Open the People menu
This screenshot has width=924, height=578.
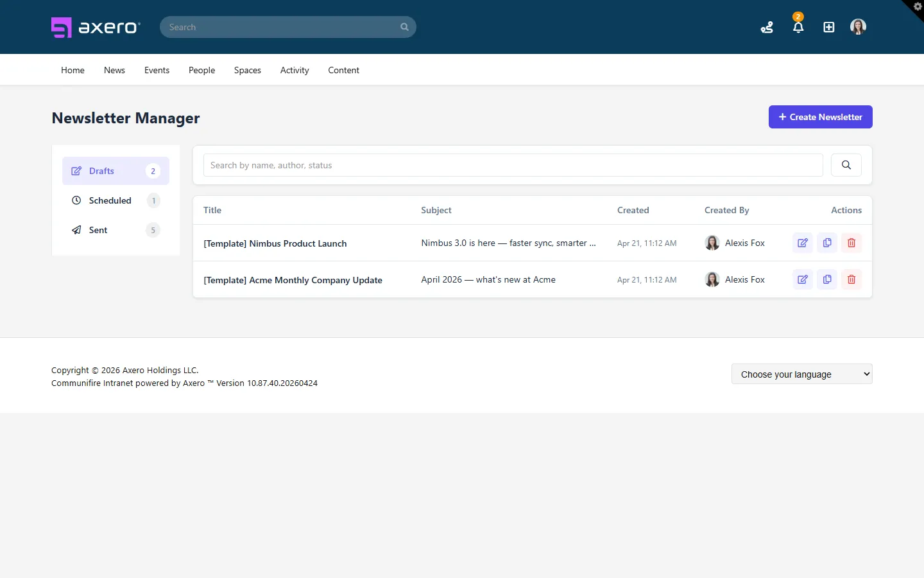201,70
